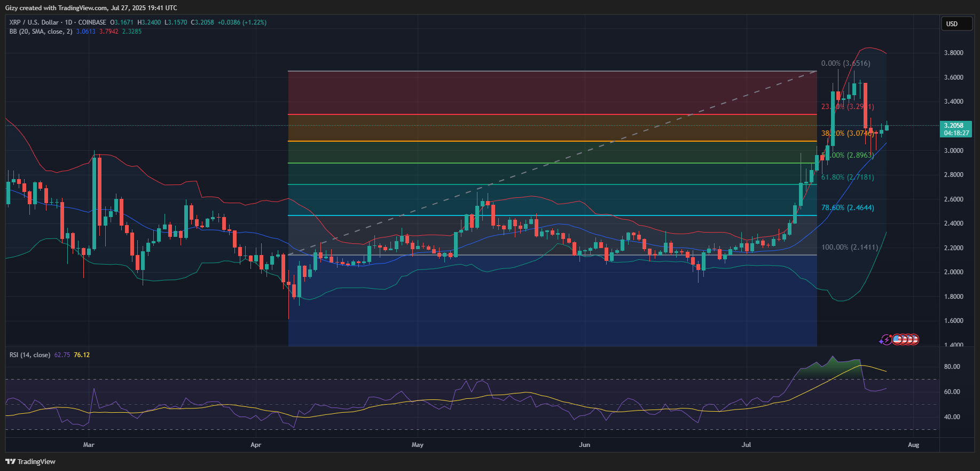
Task: Select the 0.00% (3.6516) Fibonacci label
Action: tap(845, 63)
